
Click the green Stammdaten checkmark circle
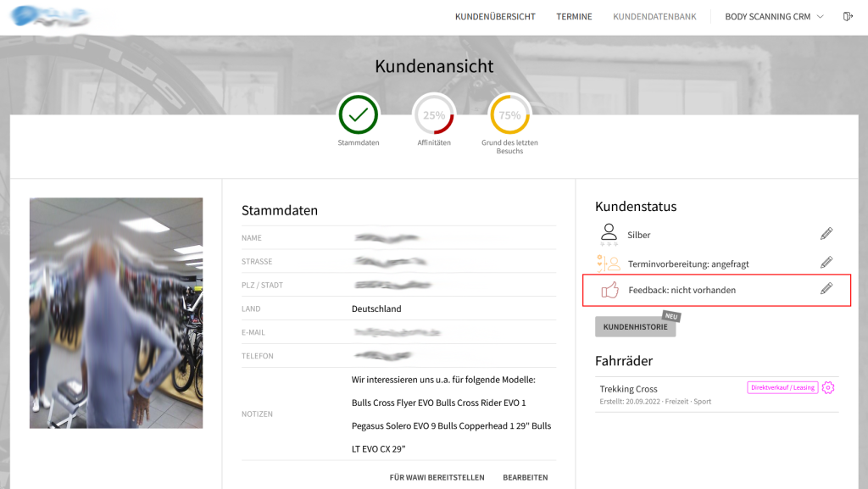[358, 114]
